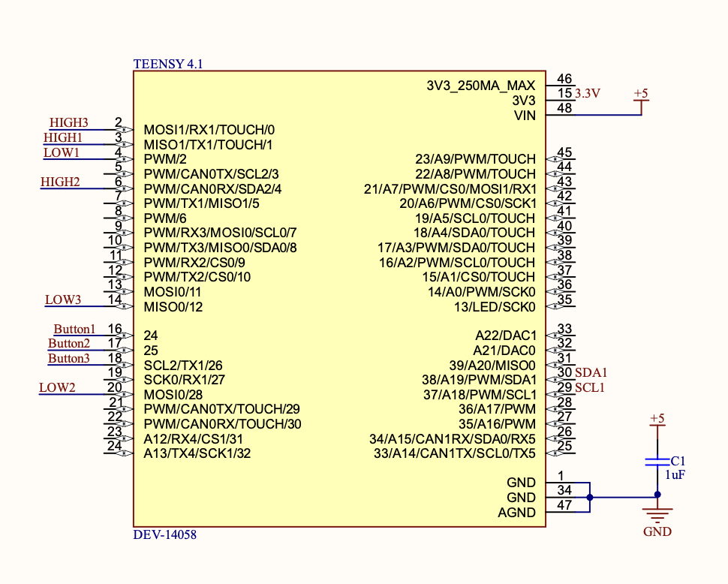Click the LOW1 net label
Screen dimensions: 728x584
coord(62,152)
